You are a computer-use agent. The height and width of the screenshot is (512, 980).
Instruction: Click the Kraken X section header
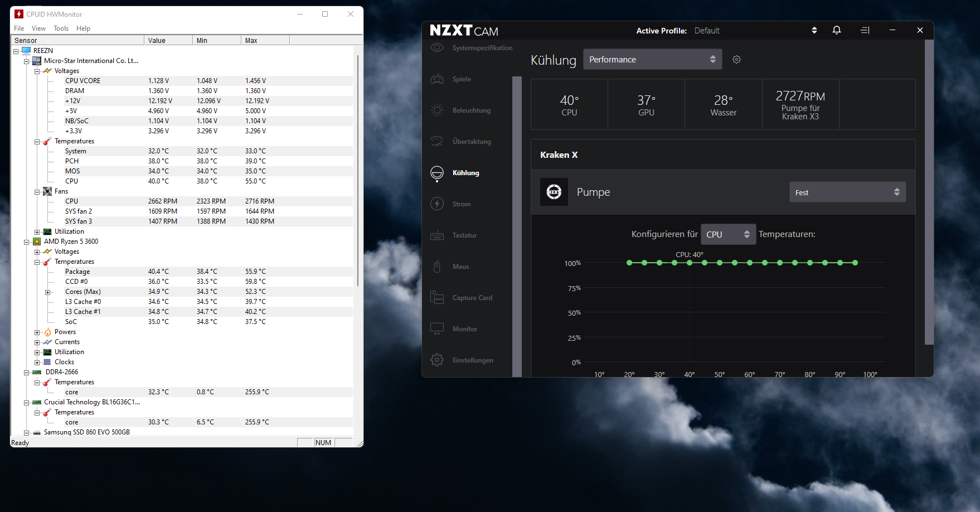723,154
